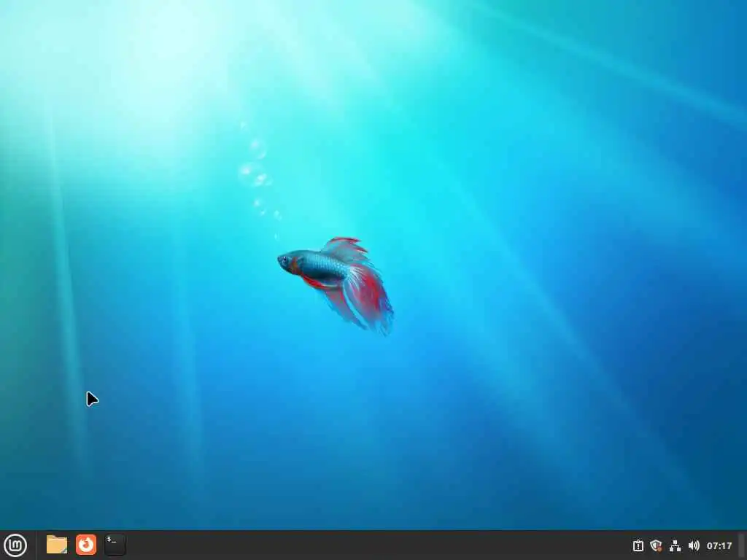Show the calendar from clock 07:17

(x=719, y=545)
